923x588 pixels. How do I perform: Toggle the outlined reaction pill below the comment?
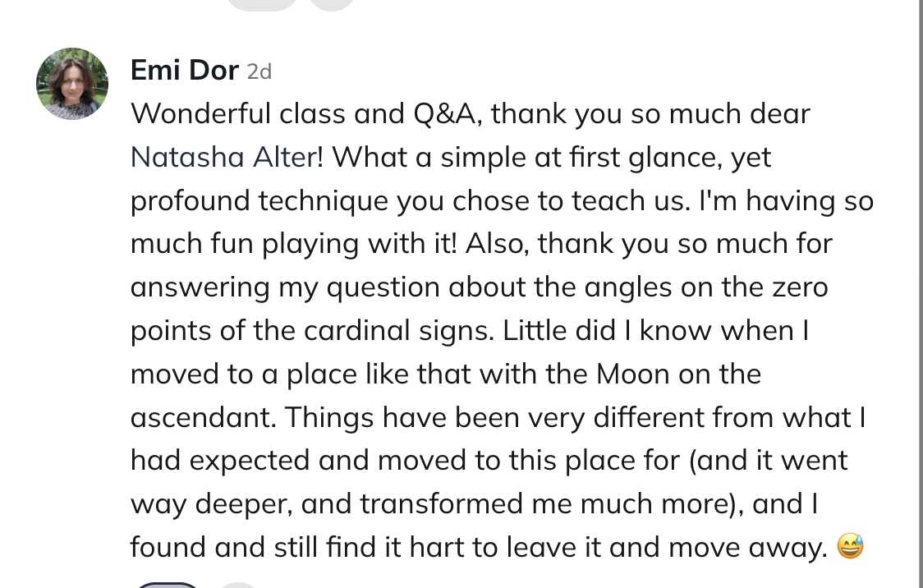pos(168,585)
